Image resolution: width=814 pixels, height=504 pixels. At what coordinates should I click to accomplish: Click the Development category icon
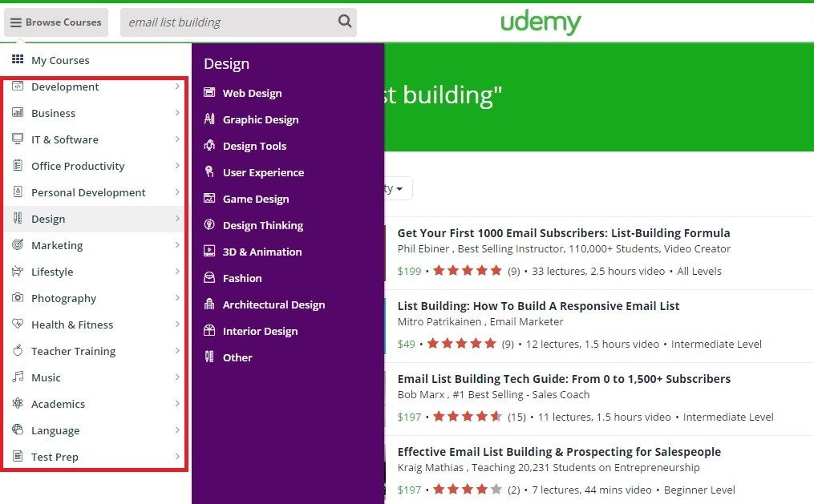click(x=18, y=86)
